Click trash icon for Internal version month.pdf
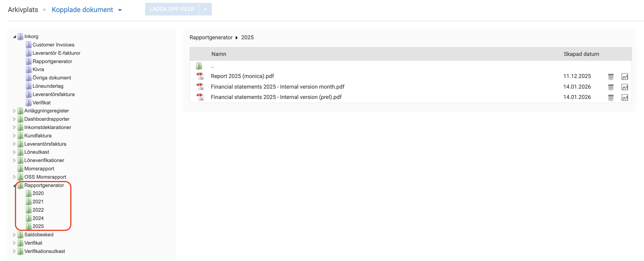Viewport: 644px width, 261px height. point(611,87)
